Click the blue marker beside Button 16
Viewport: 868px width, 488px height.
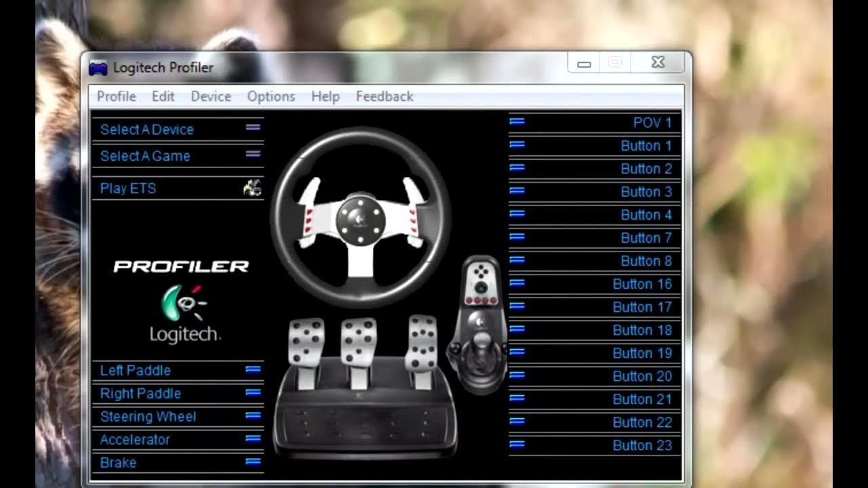click(517, 283)
